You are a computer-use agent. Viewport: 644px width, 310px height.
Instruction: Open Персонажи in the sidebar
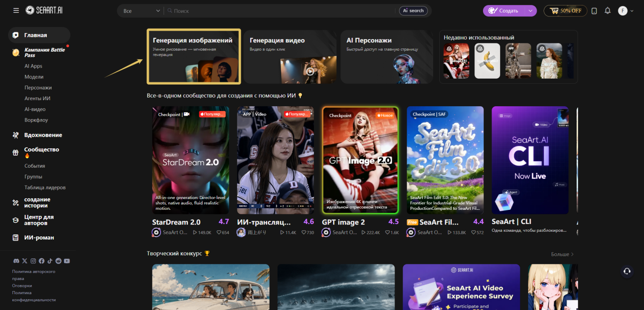tap(38, 88)
